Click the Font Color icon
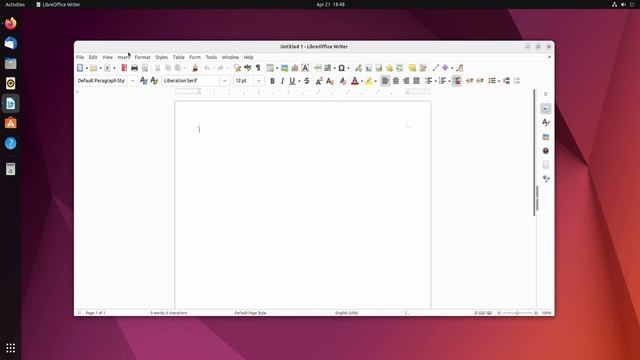 click(x=355, y=81)
